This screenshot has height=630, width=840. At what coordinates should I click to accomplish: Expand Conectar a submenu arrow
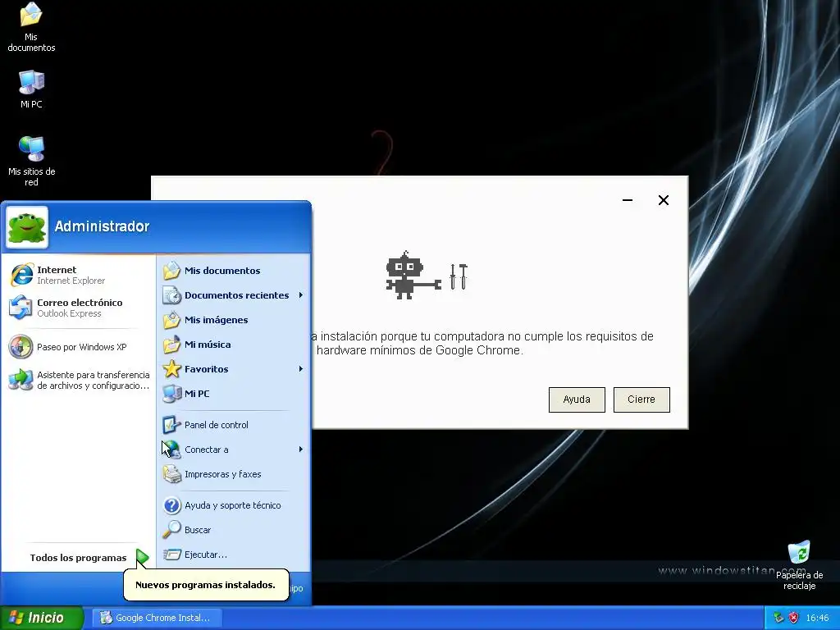[x=301, y=450]
